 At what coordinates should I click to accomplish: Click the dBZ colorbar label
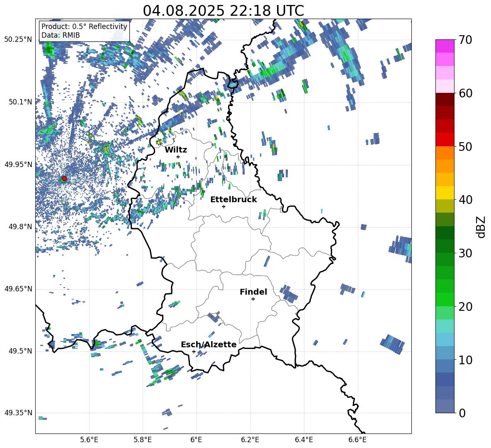pos(481,227)
